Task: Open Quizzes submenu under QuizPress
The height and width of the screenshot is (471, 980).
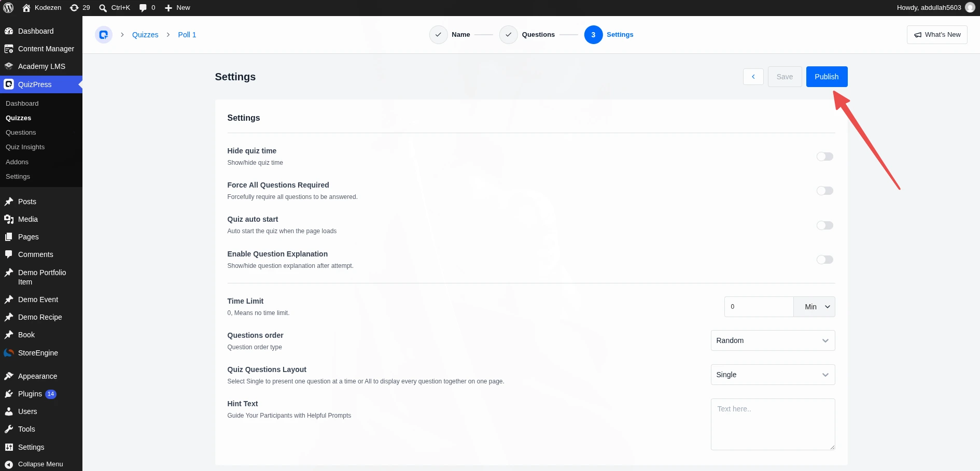Action: click(18, 118)
